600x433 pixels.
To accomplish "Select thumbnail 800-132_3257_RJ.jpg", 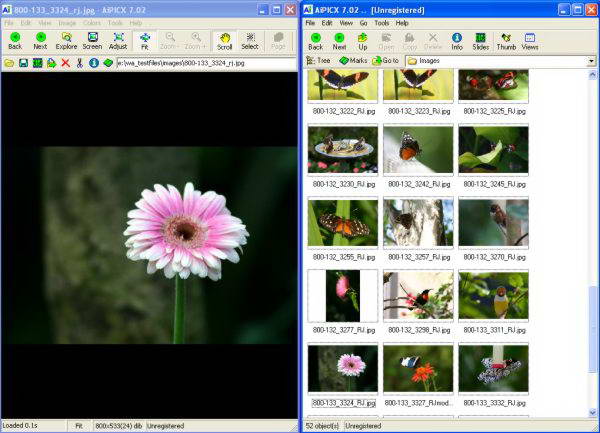I will (418, 223).
